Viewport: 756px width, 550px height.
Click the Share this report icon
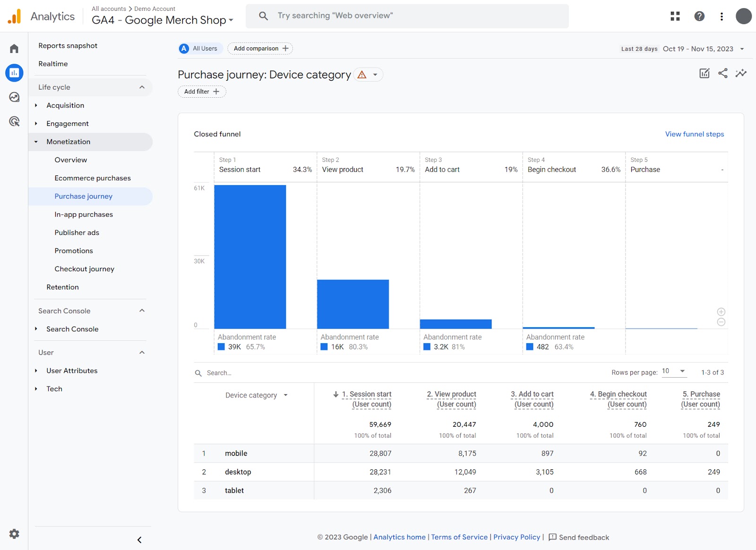(x=722, y=73)
